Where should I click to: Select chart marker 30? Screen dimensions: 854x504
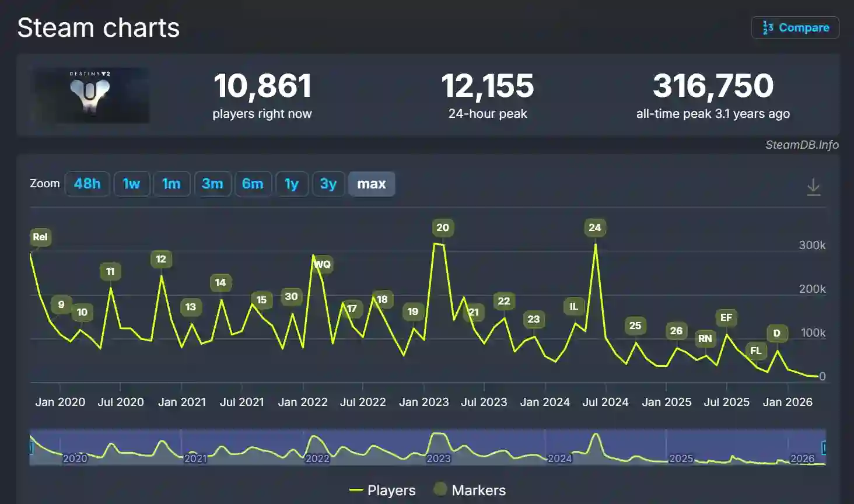[x=291, y=296]
